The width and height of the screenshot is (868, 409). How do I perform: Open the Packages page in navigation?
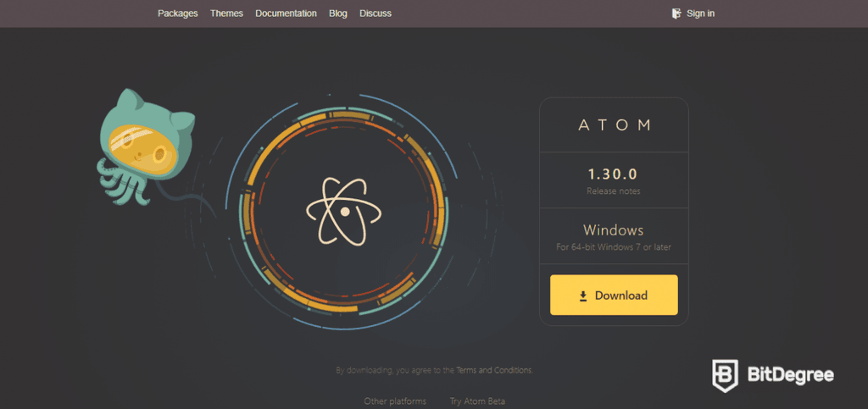[x=177, y=14]
